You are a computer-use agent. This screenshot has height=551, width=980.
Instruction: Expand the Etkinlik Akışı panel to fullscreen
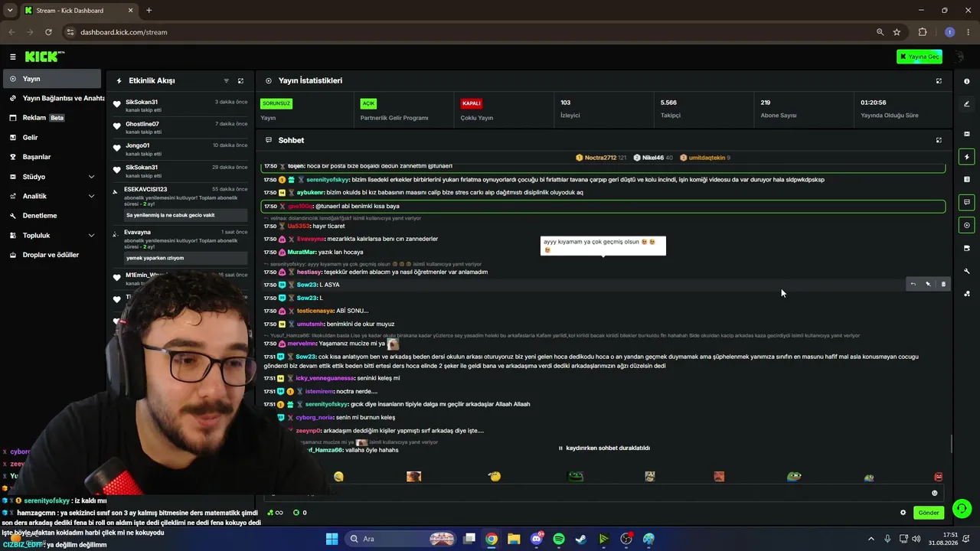(x=240, y=81)
